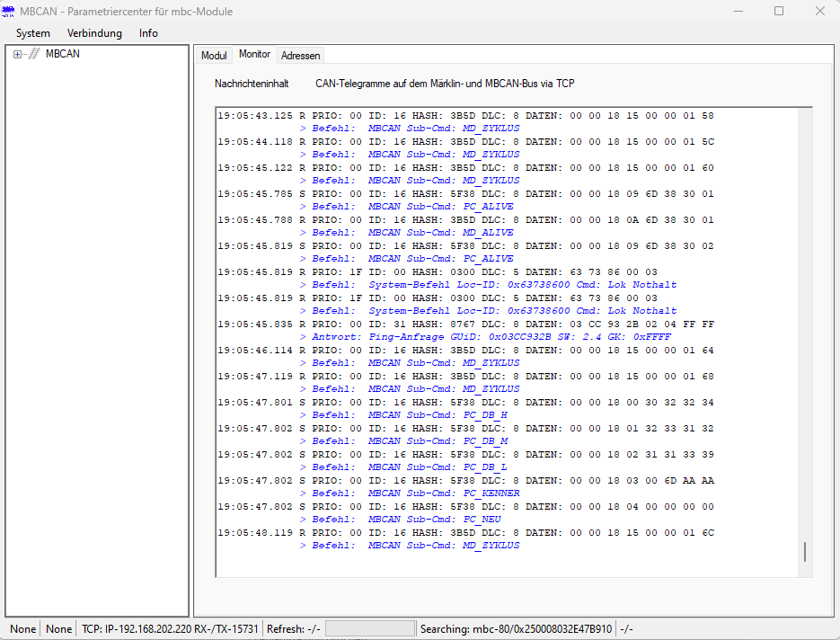The width and height of the screenshot is (840, 640).
Task: Click the railway track icon beside MBCAN
Action: [x=34, y=54]
